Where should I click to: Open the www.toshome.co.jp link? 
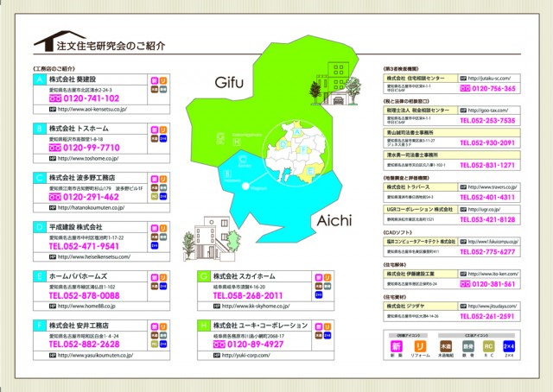[85, 159]
